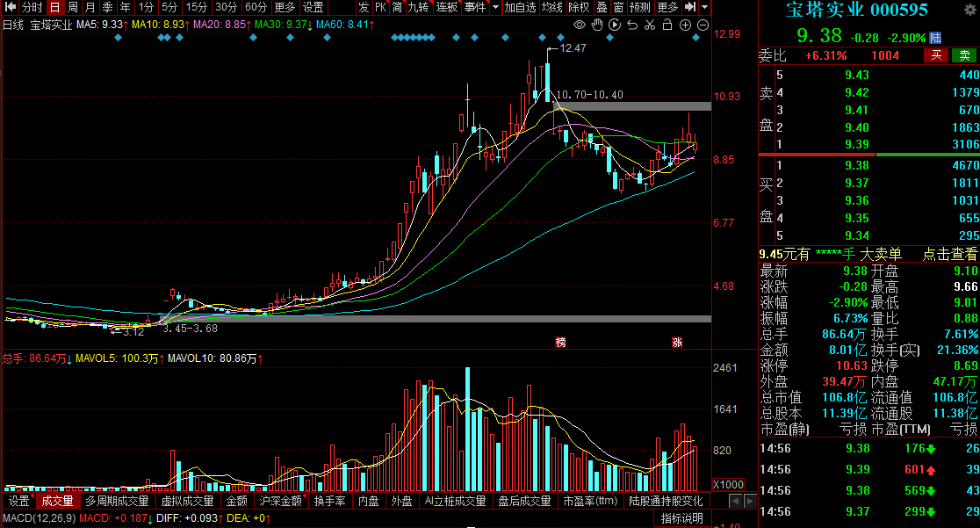Expand the 更多 periods menu after 60分
This screenshot has height=528, width=980.
tap(285, 7)
